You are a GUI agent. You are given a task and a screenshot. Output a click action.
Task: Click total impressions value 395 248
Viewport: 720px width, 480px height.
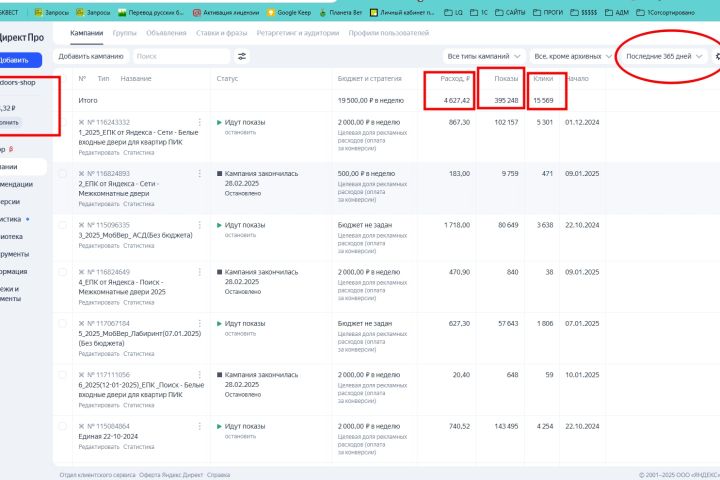tap(506, 101)
